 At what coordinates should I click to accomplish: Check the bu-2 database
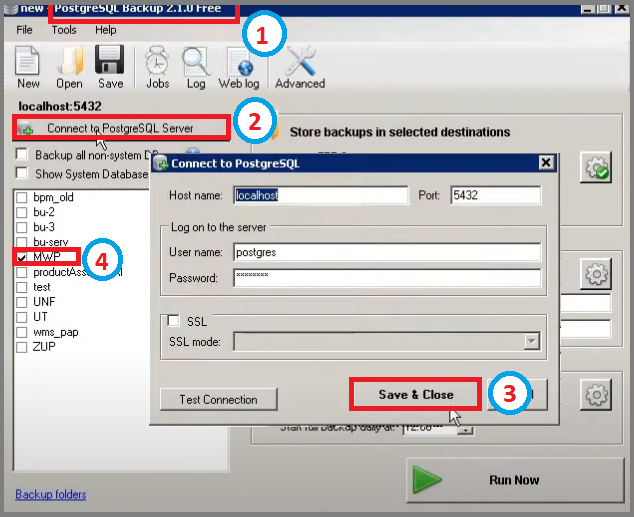coord(21,212)
